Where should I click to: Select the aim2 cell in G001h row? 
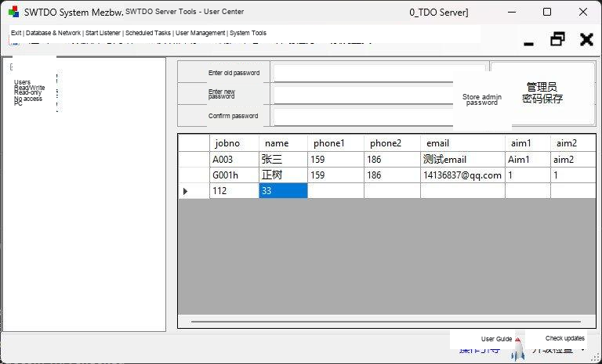573,175
